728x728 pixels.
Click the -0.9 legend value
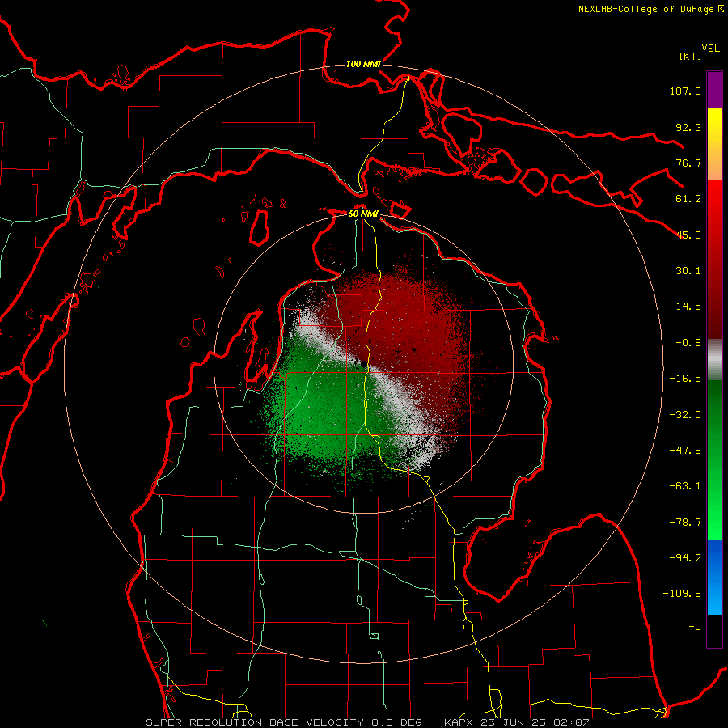click(688, 343)
